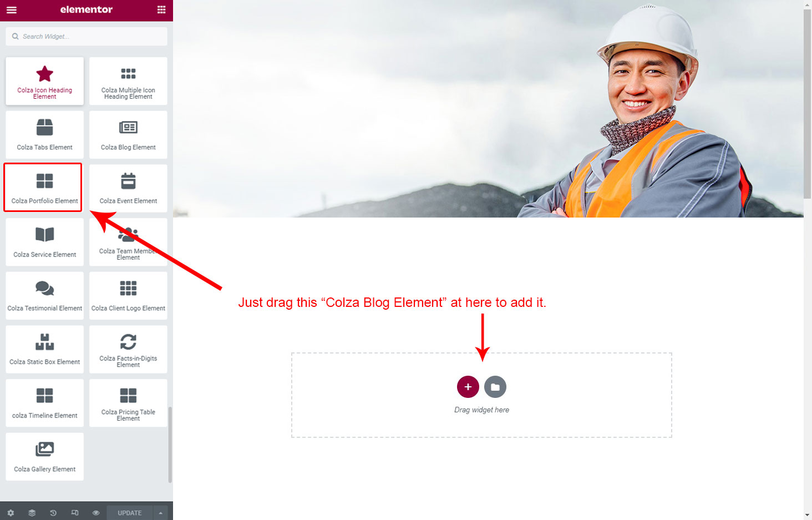Image resolution: width=812 pixels, height=520 pixels.
Task: Select the Colza Gallery Element widget
Action: (x=45, y=457)
